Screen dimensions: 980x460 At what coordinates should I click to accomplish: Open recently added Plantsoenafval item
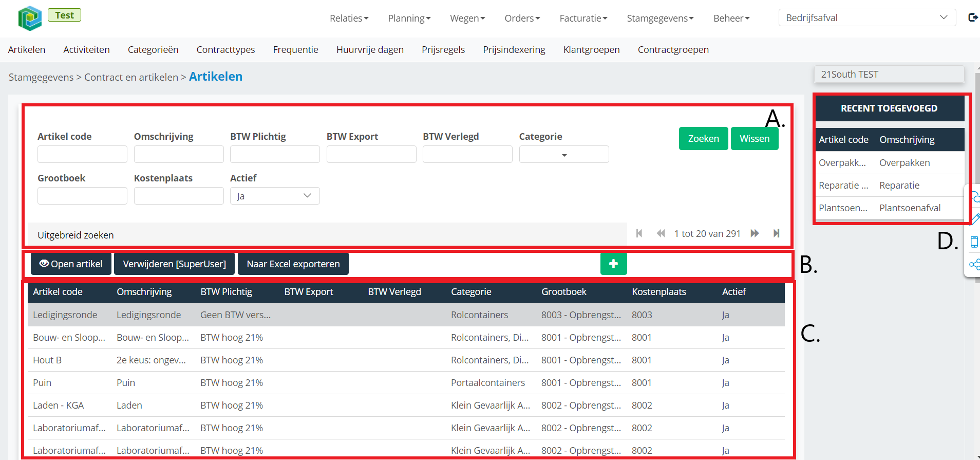(890, 208)
